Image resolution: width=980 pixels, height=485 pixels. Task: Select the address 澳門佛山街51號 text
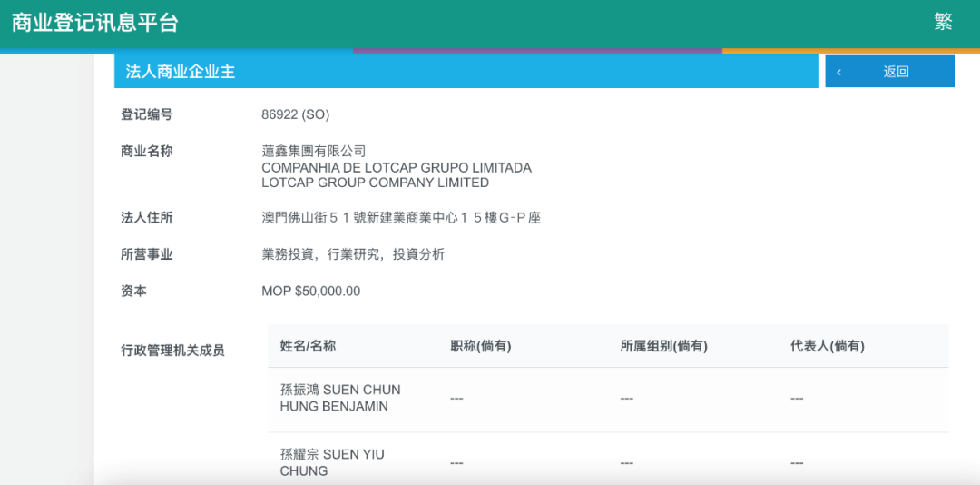pyautogui.click(x=401, y=218)
